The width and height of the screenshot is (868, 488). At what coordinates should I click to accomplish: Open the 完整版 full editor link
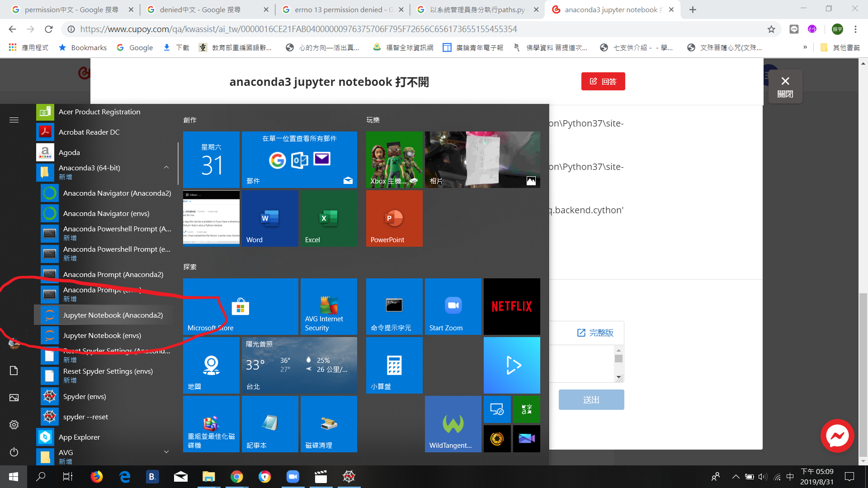click(595, 333)
